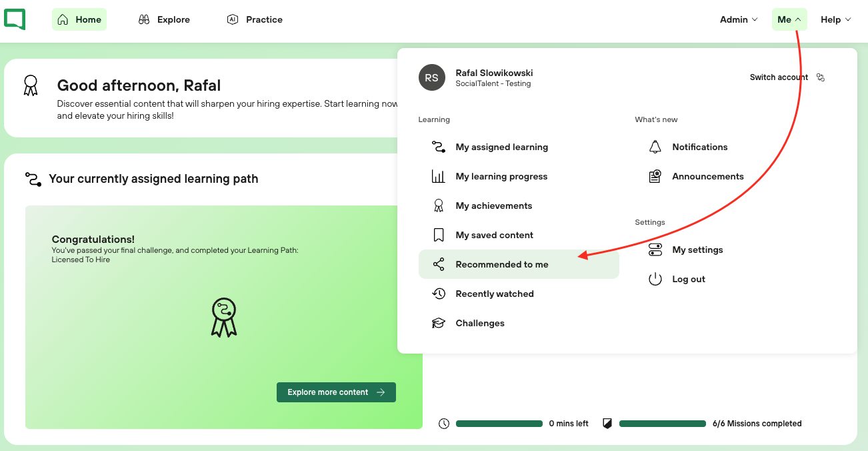The height and width of the screenshot is (451, 868).
Task: Click the bar chart learning progress icon
Action: pos(438,176)
